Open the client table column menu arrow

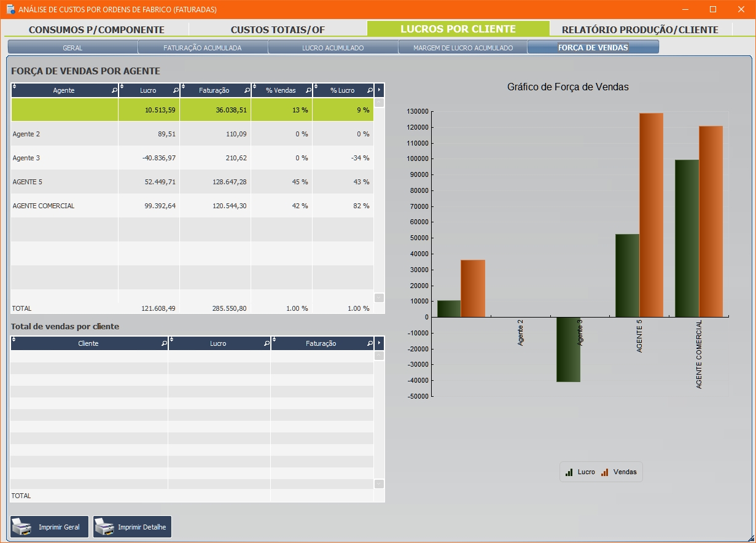(x=379, y=343)
